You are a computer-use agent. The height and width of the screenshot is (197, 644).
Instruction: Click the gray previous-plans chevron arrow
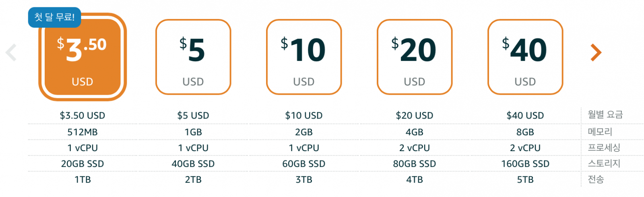tap(11, 52)
